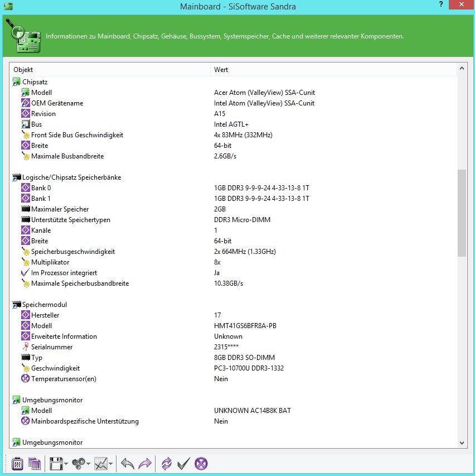Click the Wert column header
Viewport: 475px width, 476px height.
point(333,70)
